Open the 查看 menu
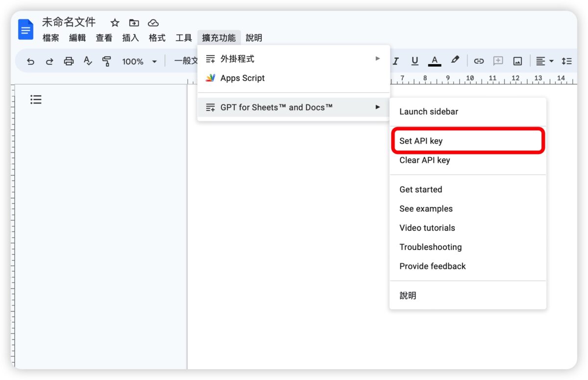This screenshot has width=588, height=380. click(x=104, y=38)
